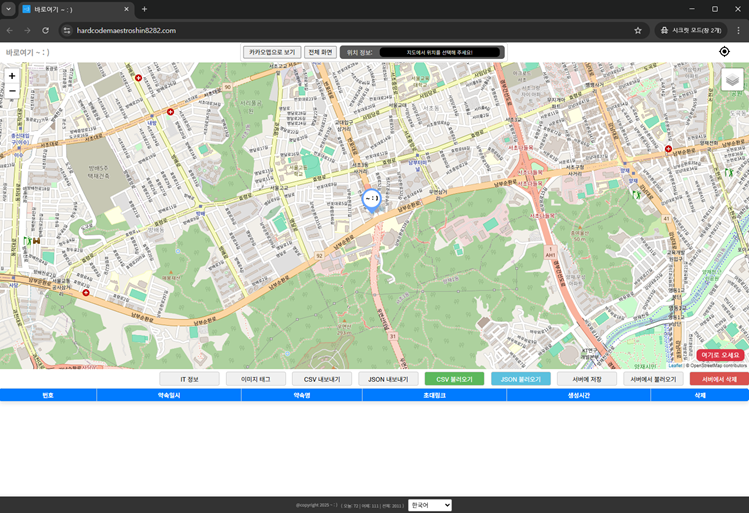Open the map layers control
Screen dimensions: 749x513
732,80
